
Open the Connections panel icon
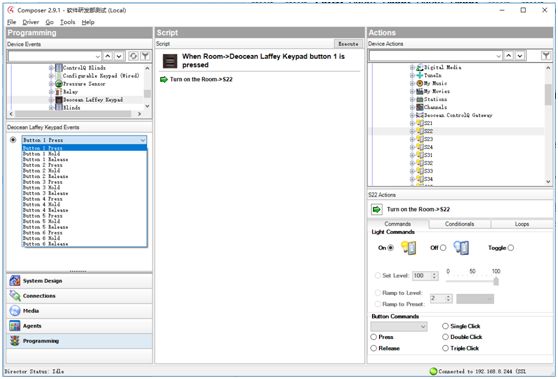pos(15,296)
